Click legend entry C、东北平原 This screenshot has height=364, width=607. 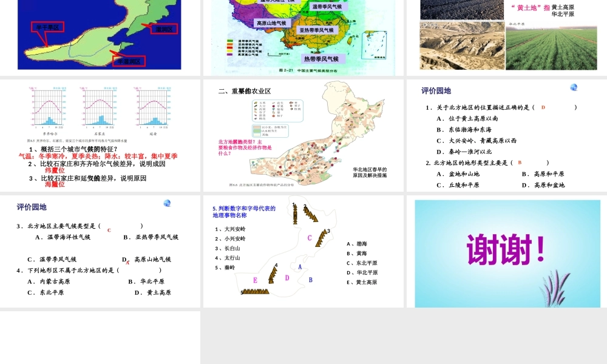tap(362, 263)
